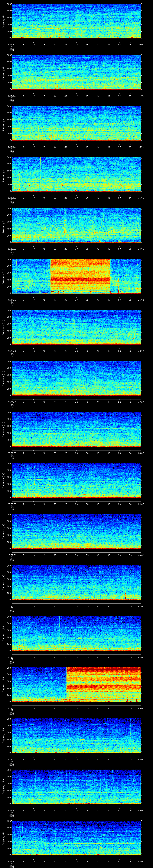Select the spectrogram panel starting at 20:31:00
The width and height of the screenshot is (153, 868).
coord(77,123)
